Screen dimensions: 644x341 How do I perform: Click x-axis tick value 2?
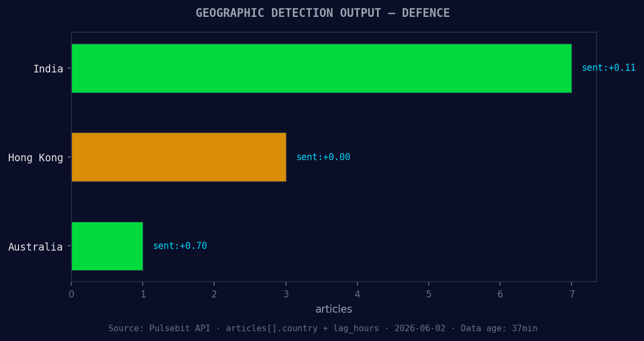tap(214, 294)
